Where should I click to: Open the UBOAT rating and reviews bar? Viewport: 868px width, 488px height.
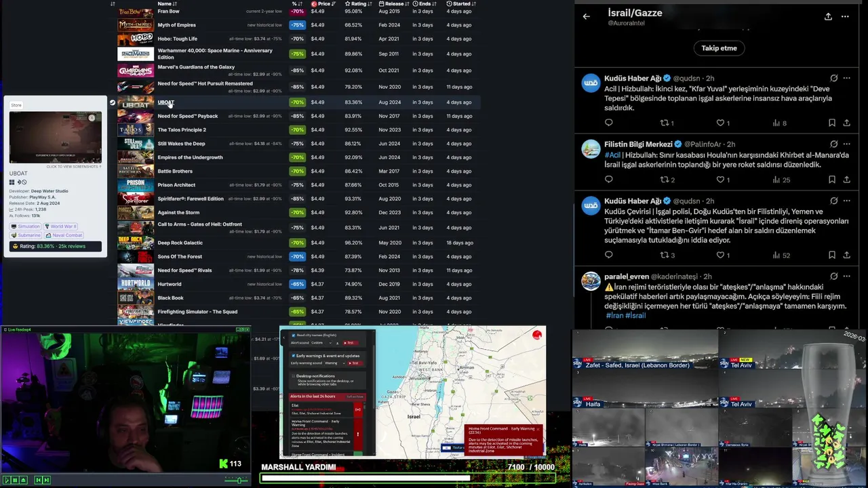coord(56,247)
